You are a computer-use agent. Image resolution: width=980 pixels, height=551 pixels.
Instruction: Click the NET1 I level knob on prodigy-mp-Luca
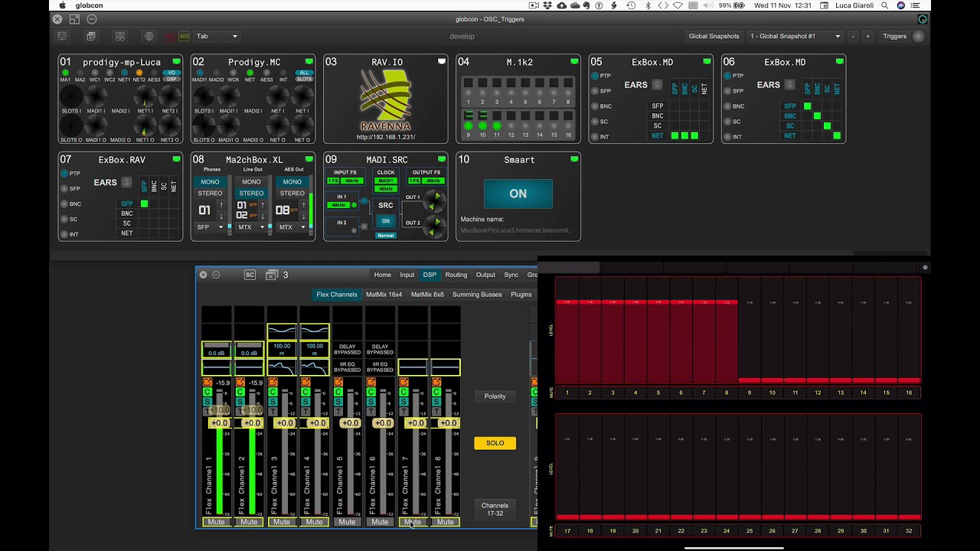tap(145, 96)
